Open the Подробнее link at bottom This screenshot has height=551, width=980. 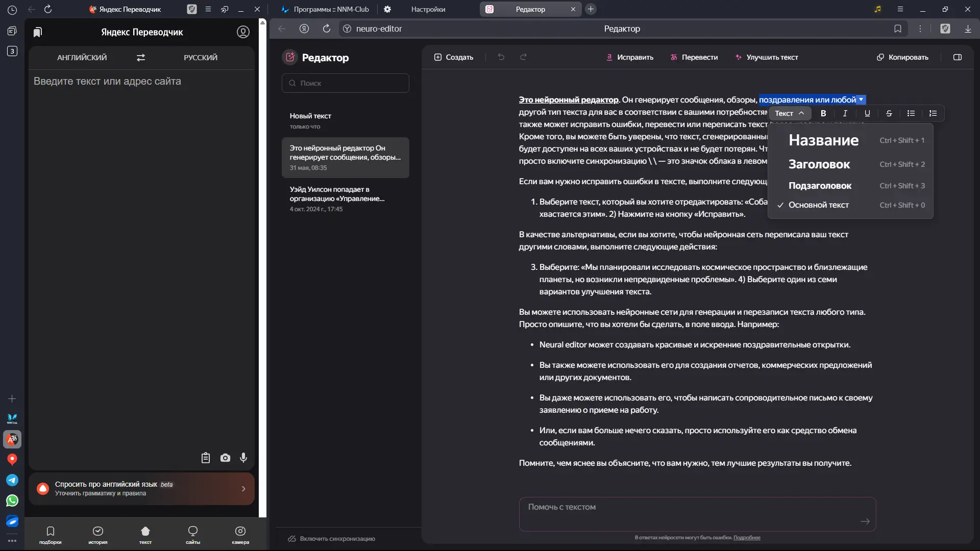pos(747,538)
